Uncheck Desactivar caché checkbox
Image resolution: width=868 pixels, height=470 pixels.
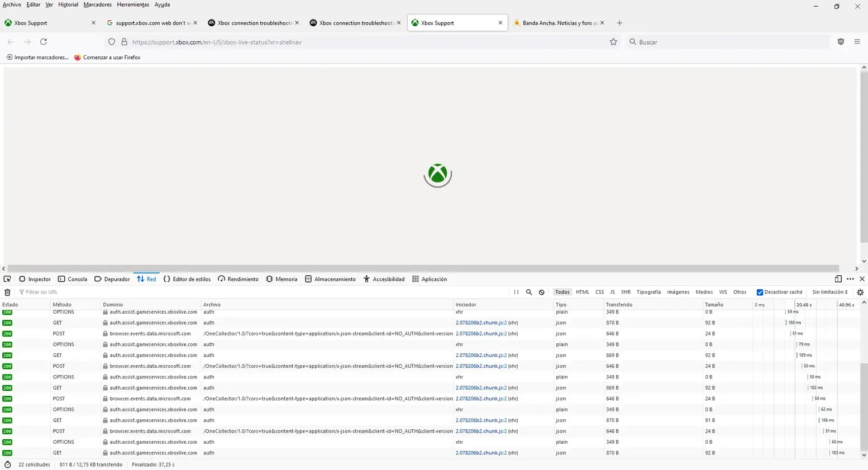click(x=760, y=292)
